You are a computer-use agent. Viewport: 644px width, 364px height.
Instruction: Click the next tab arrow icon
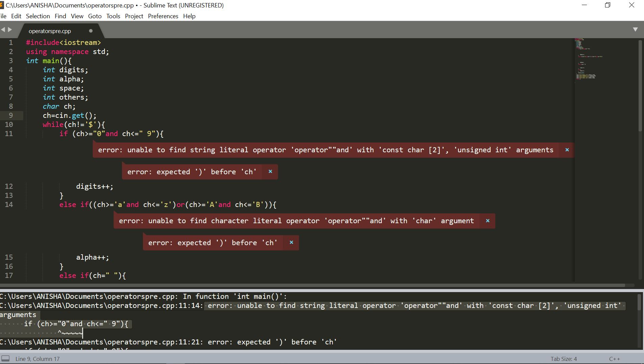(x=10, y=30)
